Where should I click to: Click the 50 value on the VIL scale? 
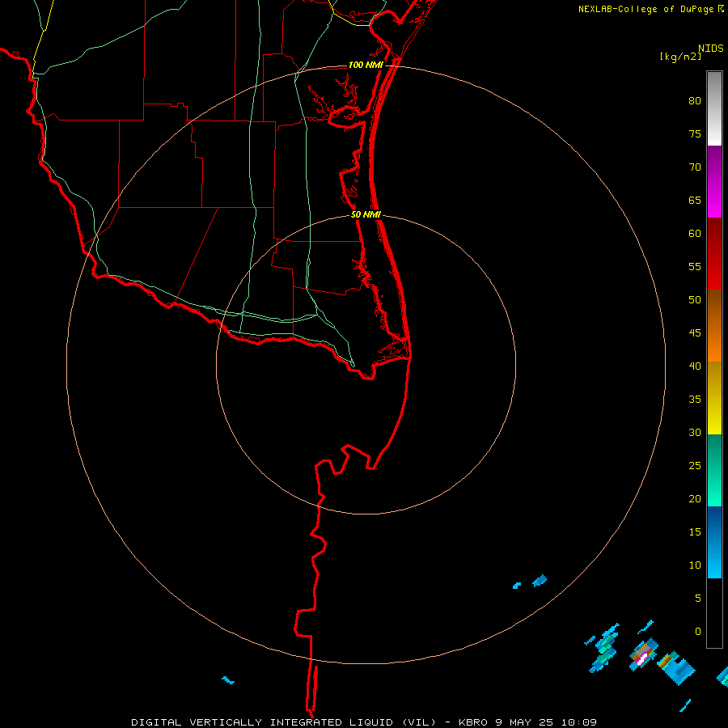tap(695, 300)
